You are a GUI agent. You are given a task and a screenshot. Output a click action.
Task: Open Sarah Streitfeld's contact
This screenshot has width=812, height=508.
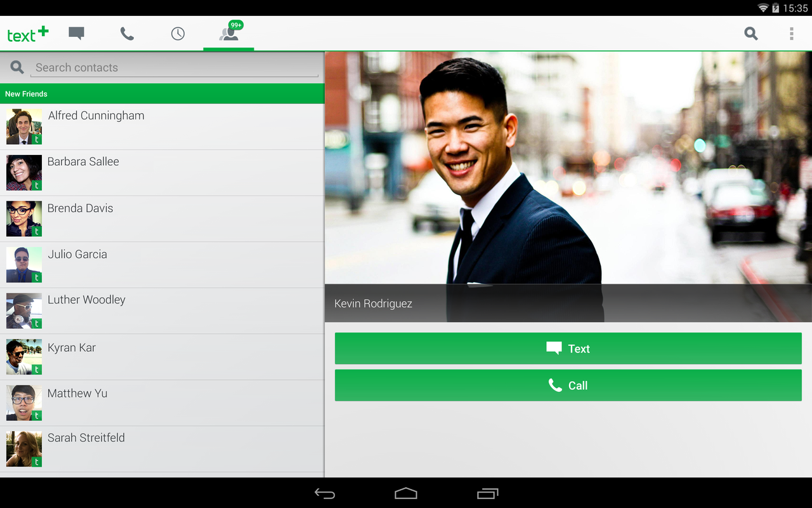[162, 449]
